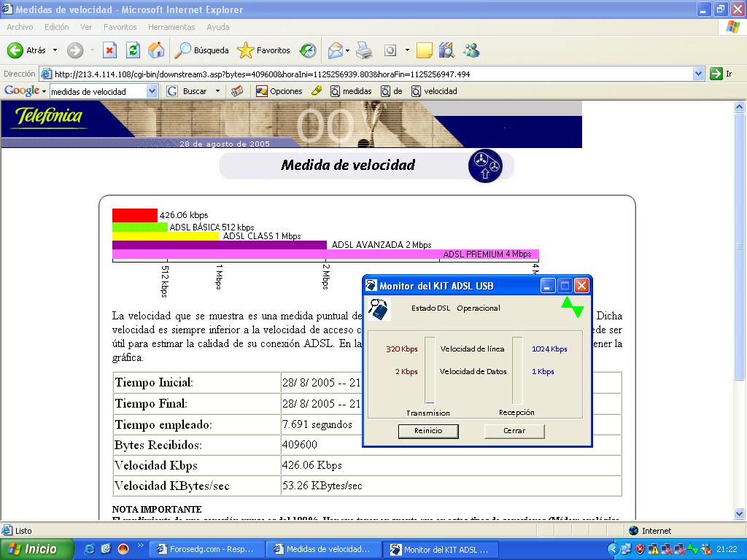
Task: Open the Mail icon dropdown arrow
Action: [347, 50]
